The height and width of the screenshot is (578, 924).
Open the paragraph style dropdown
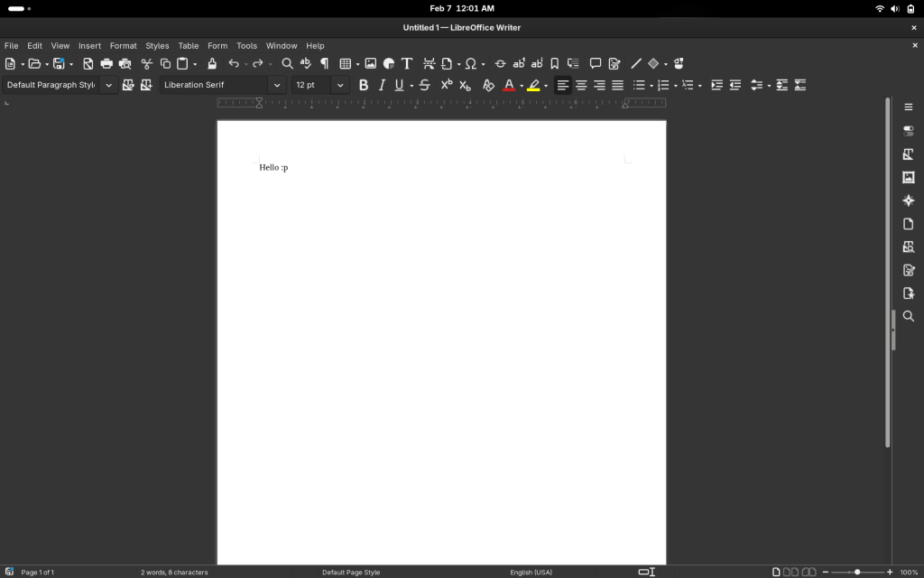107,85
